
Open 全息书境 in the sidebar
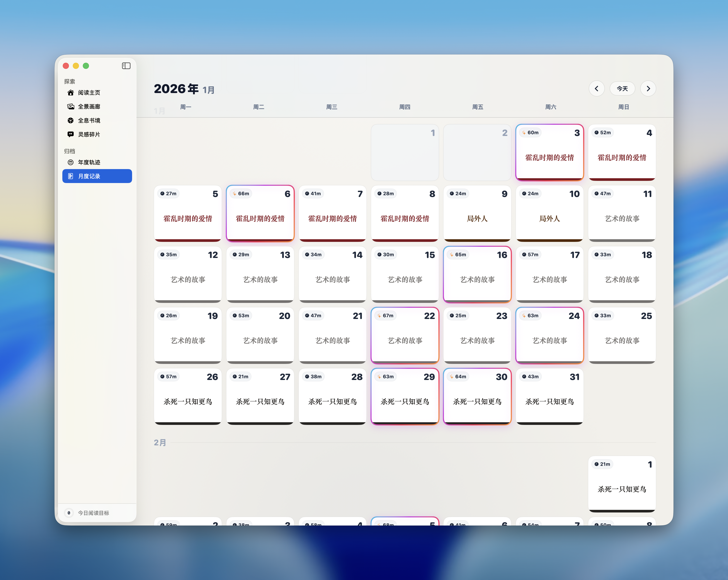pyautogui.click(x=97, y=120)
